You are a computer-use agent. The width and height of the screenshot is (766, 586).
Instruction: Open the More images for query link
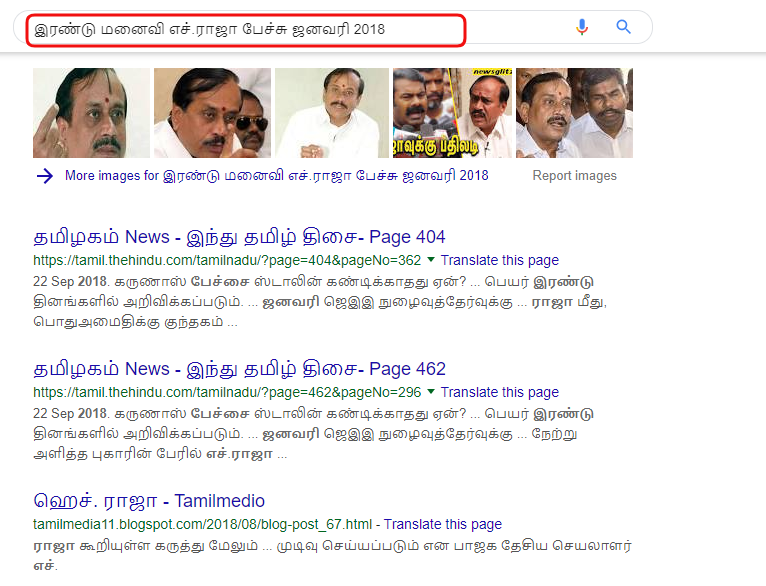[277, 176]
